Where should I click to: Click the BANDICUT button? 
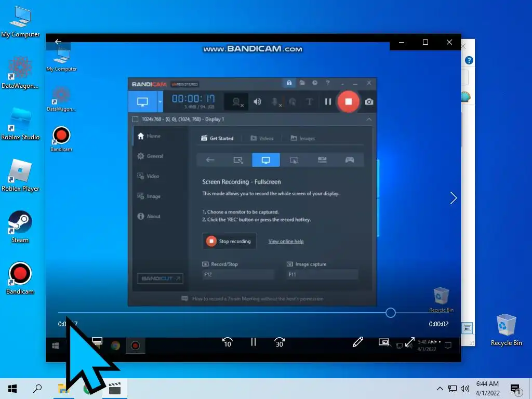coord(160,278)
